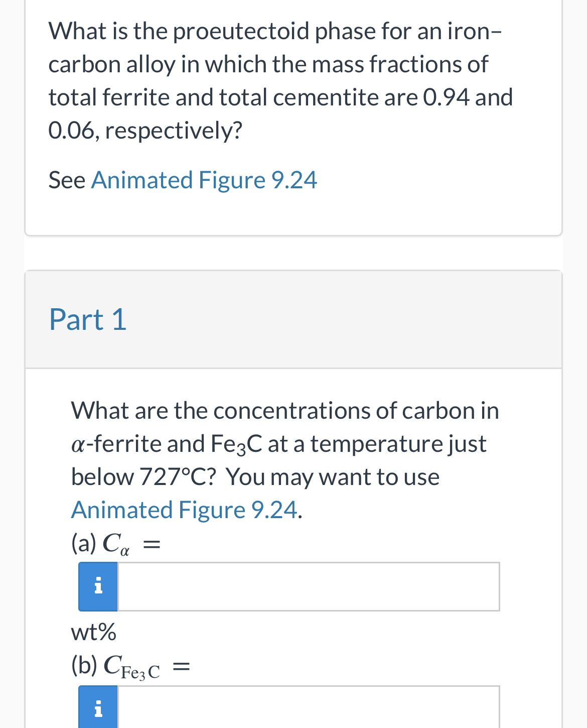Click the word "See" before the figure link
This screenshot has width=587, height=728.
tap(67, 180)
